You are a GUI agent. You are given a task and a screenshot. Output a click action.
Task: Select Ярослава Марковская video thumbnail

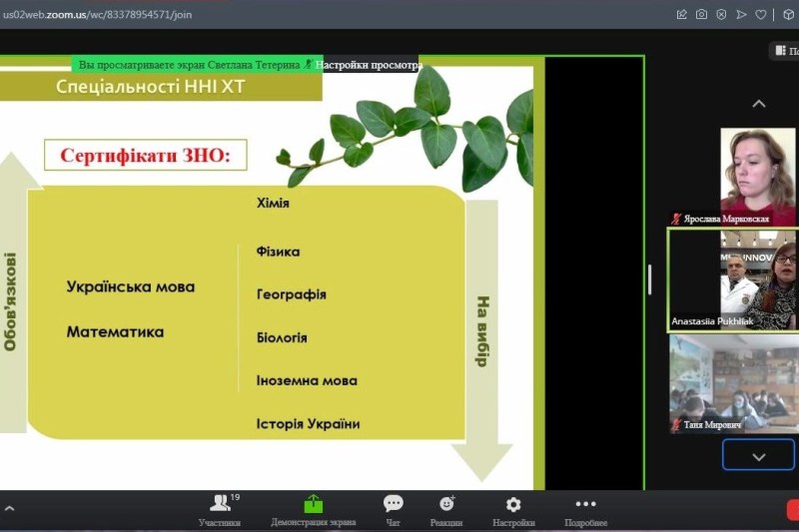757,177
